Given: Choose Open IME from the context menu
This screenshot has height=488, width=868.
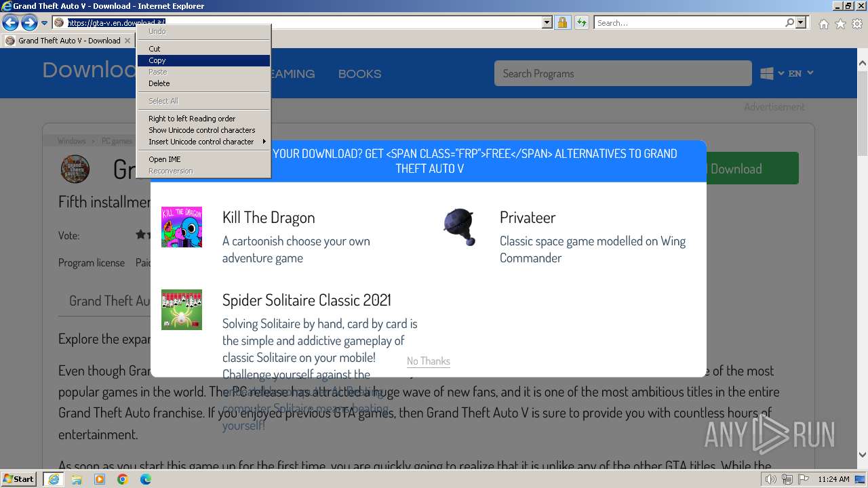Looking at the screenshot, I should point(203,159).
